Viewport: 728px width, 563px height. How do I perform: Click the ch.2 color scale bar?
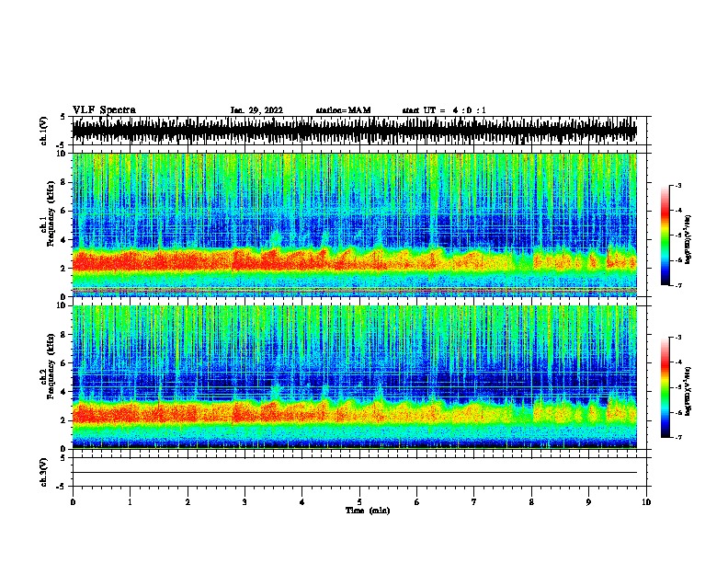665,387
